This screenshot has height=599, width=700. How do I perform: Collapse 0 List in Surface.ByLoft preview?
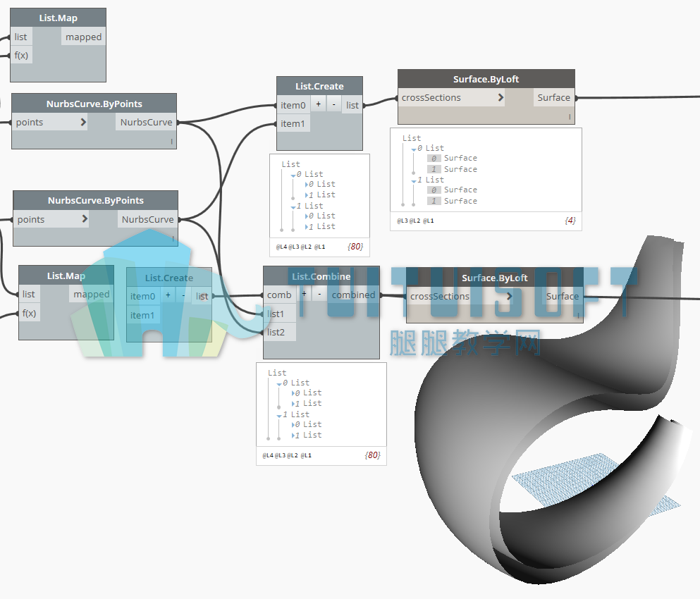click(414, 149)
